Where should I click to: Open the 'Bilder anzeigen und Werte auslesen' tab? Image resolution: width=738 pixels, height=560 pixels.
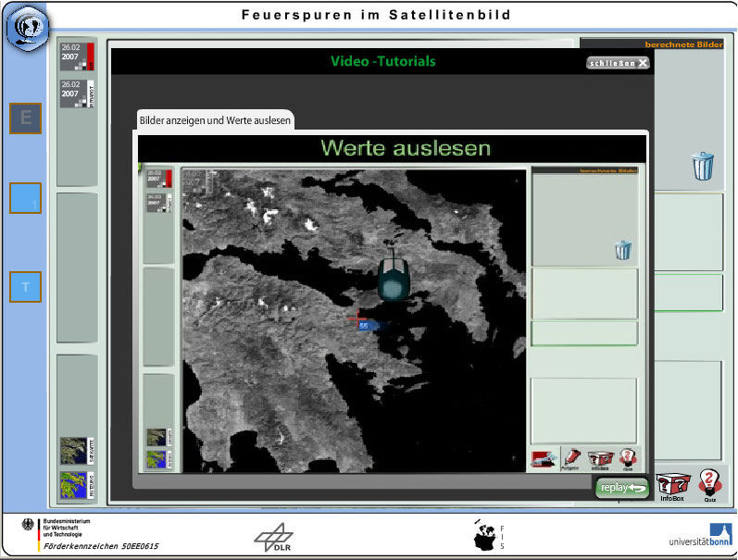(x=215, y=120)
